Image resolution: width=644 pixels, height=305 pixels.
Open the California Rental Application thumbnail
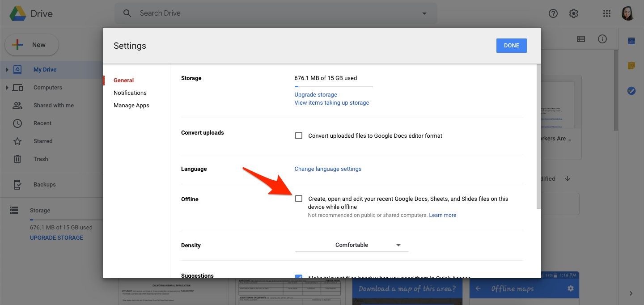tap(173, 292)
